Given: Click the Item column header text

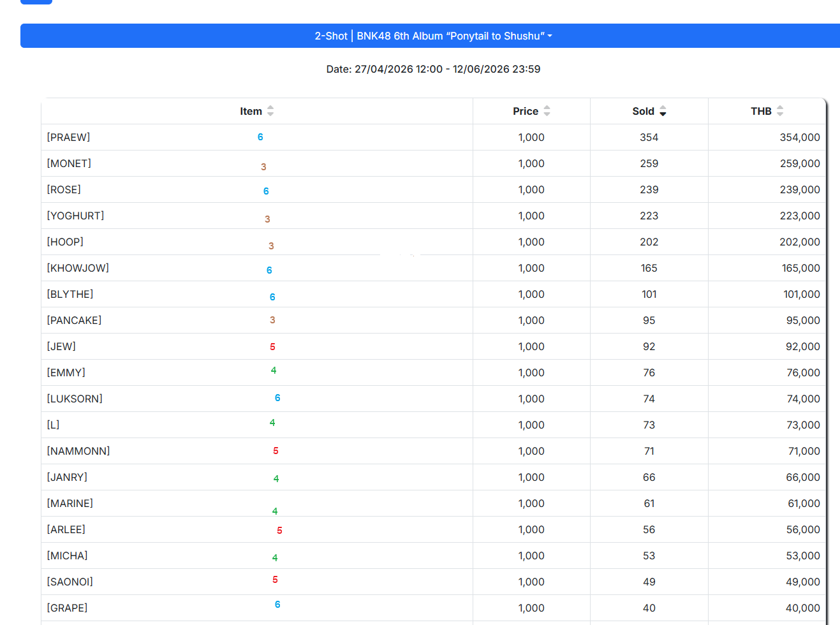Looking at the screenshot, I should click(x=251, y=111).
